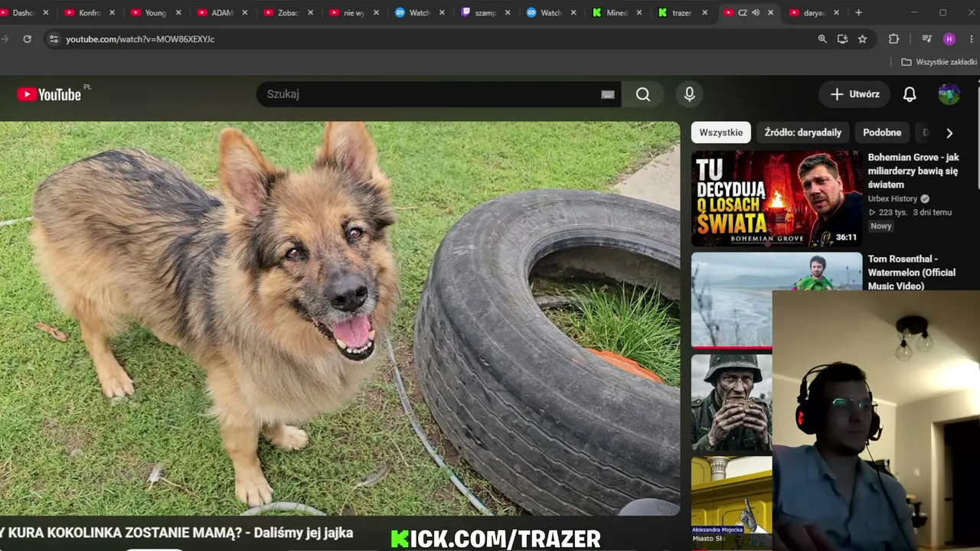Close the Zobac tab
The height and width of the screenshot is (551, 980).
(310, 12)
